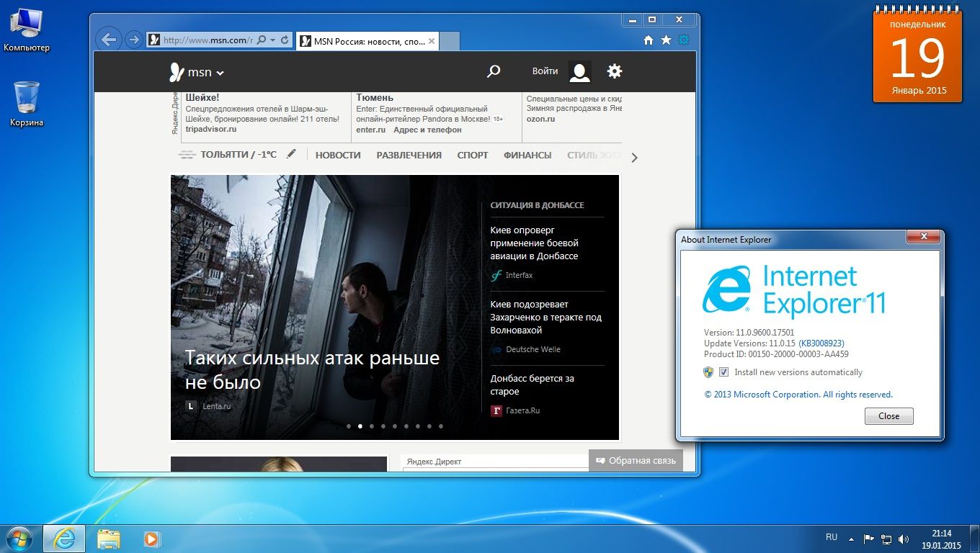
Task: Click the calendar gadget showing 19
Action: [x=917, y=55]
